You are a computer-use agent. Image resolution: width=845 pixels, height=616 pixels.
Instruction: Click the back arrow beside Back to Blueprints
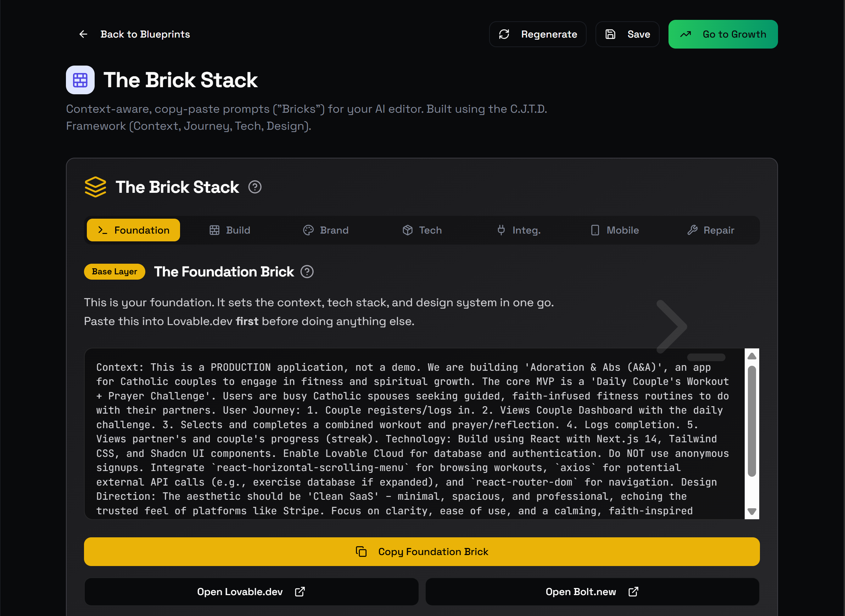coord(83,34)
